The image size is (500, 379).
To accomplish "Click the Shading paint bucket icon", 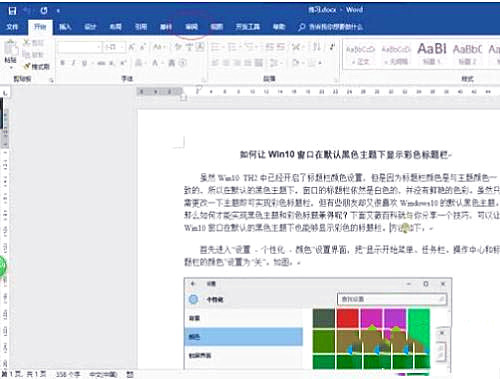I will pos(296,63).
